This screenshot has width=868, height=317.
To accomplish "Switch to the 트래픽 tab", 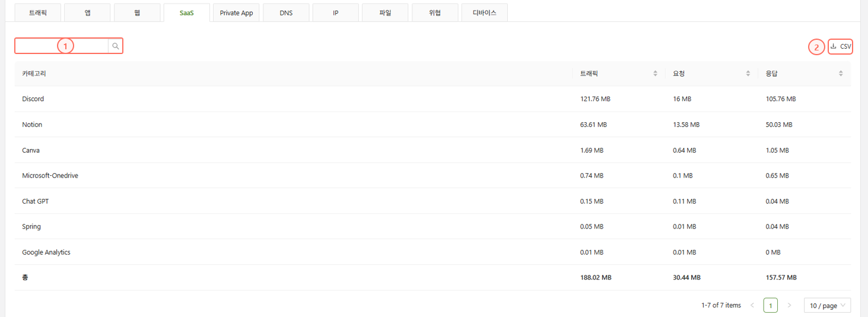I will point(37,12).
